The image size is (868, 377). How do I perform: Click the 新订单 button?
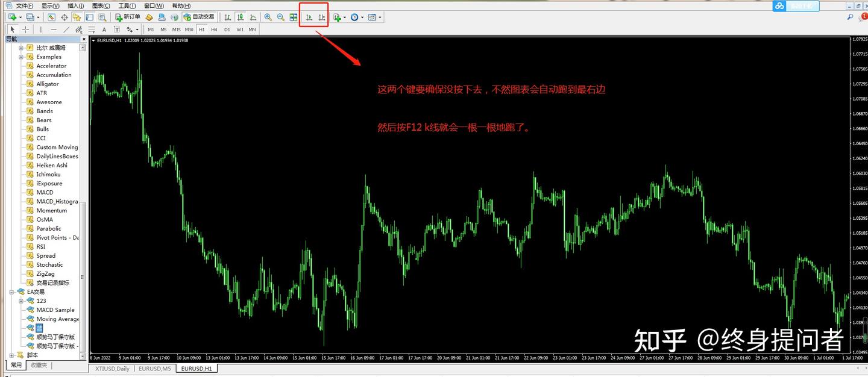coord(128,17)
